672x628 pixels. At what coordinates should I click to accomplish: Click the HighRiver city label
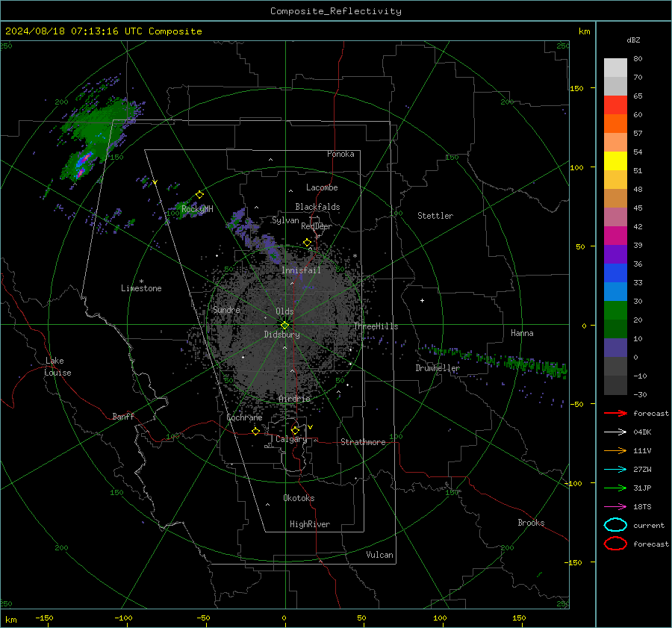click(x=310, y=524)
